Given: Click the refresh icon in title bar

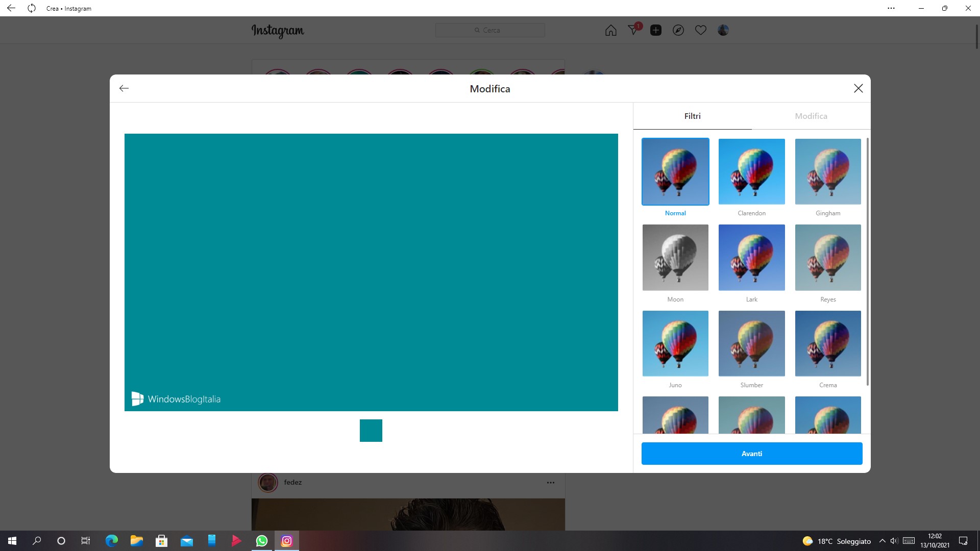Looking at the screenshot, I should click(x=32, y=8).
